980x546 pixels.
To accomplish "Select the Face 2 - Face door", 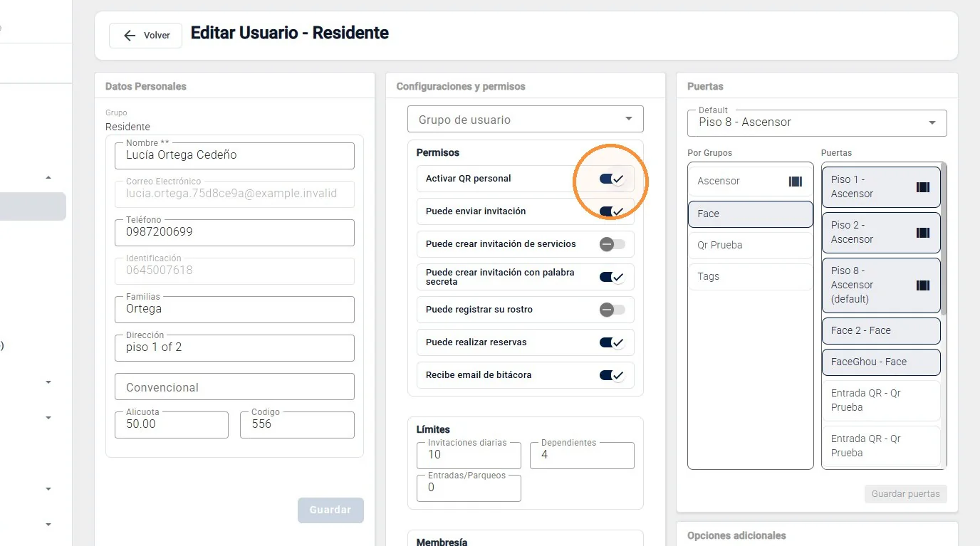I will [x=881, y=330].
